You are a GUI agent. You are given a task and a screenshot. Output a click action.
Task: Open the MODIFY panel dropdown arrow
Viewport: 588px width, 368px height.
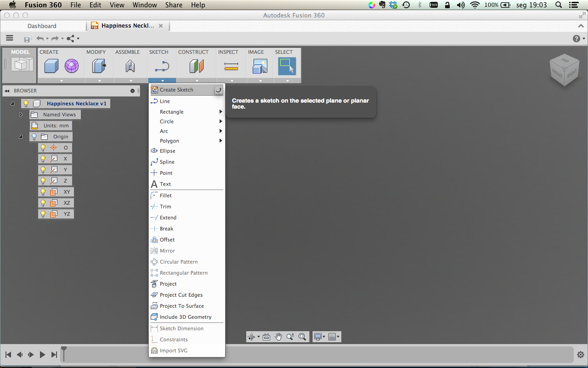(99, 81)
